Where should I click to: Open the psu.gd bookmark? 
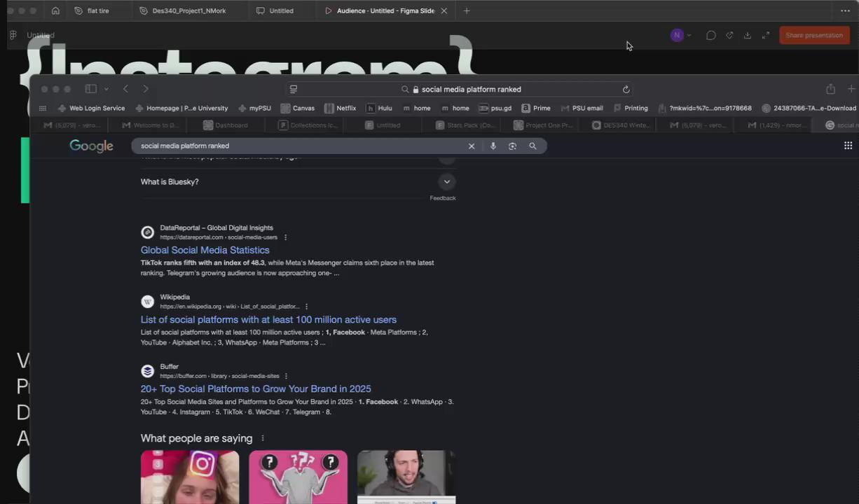(495, 108)
